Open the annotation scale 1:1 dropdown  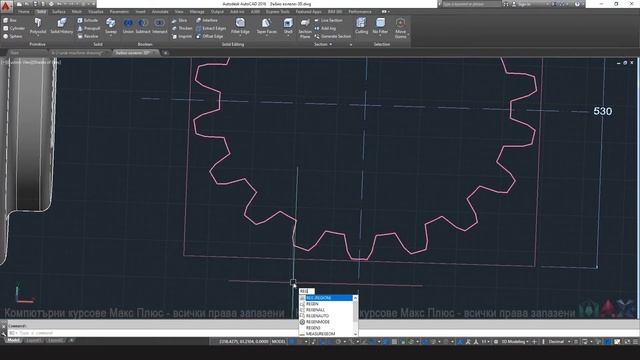[485, 341]
